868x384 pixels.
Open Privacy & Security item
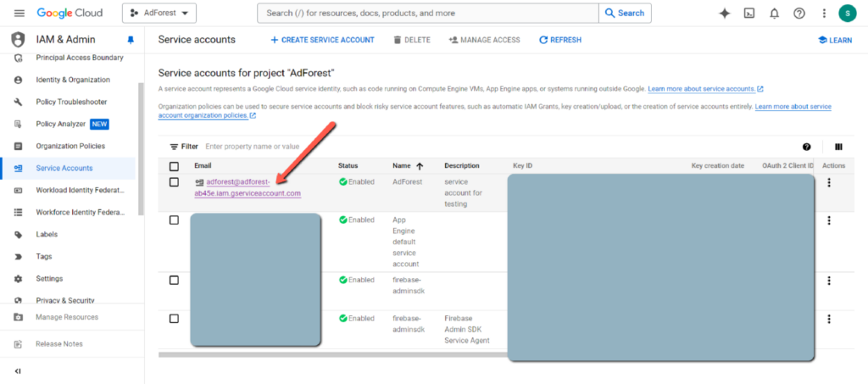[65, 300]
